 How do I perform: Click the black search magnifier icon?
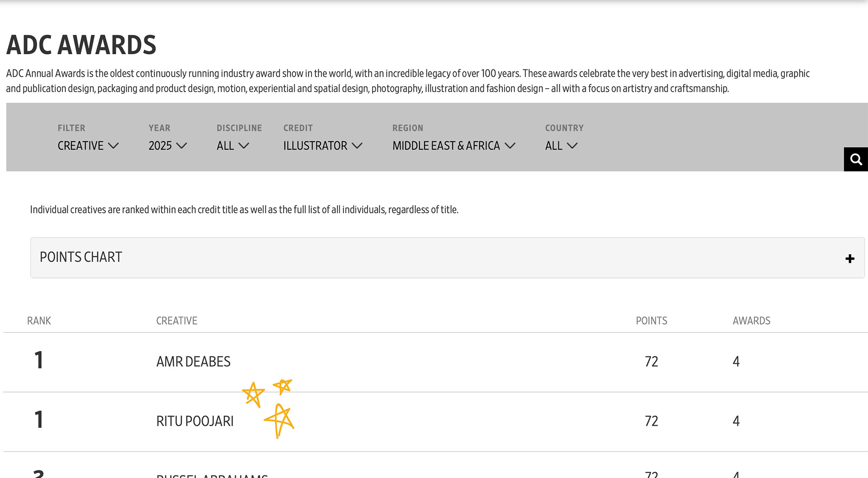(855, 159)
